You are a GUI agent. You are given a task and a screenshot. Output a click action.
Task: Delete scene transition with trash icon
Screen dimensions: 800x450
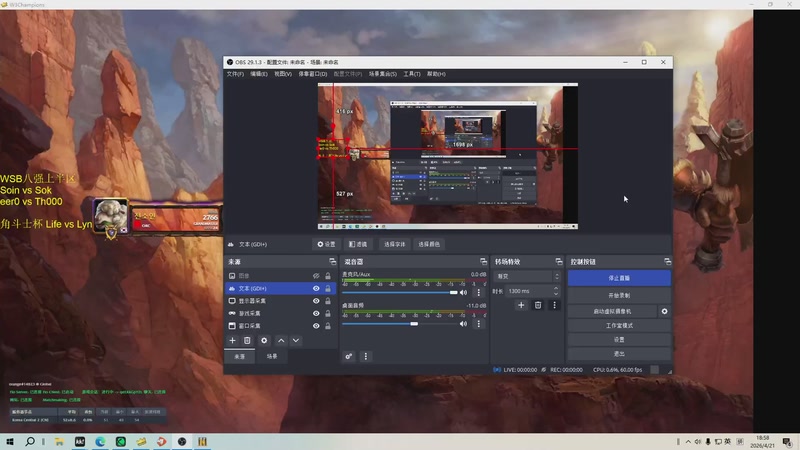point(538,305)
